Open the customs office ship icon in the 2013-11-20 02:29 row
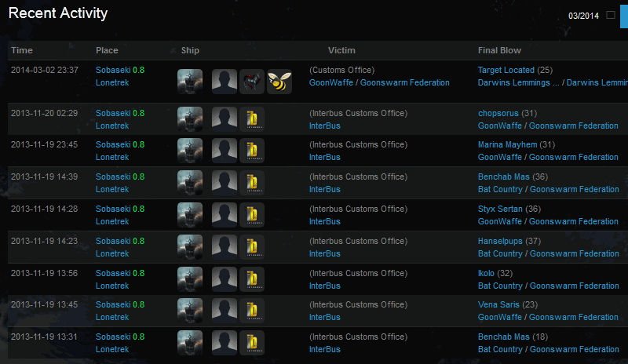 (190, 119)
